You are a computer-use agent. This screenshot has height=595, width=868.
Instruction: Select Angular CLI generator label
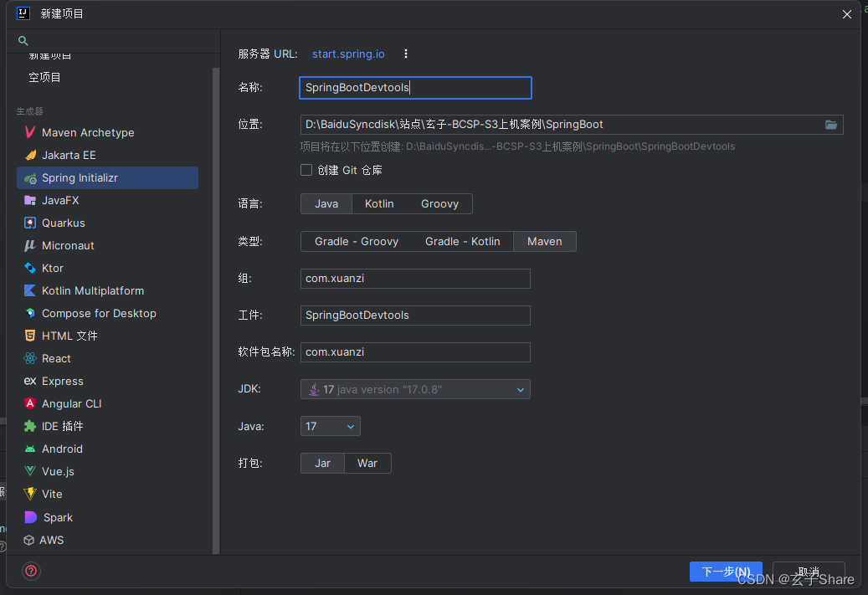[x=72, y=403]
